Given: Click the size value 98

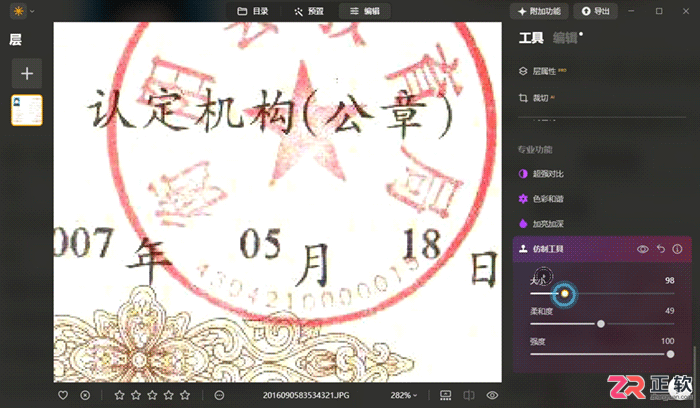Looking at the screenshot, I should (669, 280).
